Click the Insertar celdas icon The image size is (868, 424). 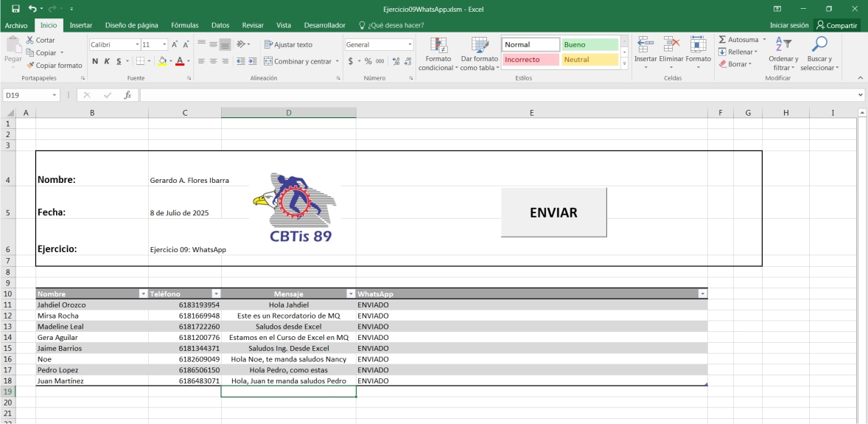(x=645, y=45)
